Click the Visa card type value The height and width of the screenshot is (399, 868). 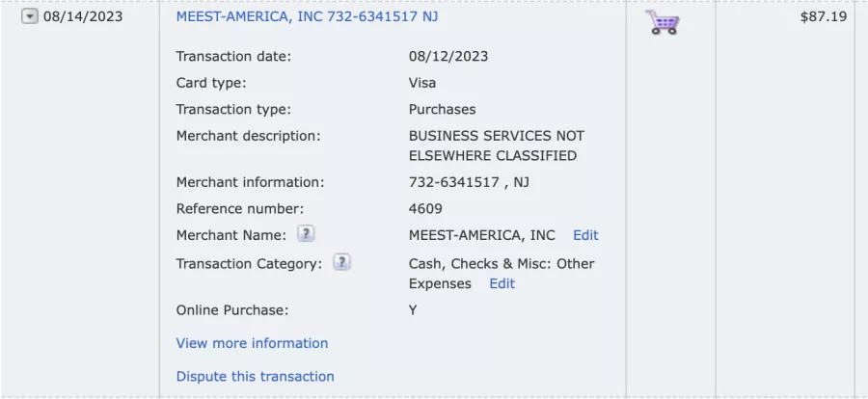(x=422, y=83)
